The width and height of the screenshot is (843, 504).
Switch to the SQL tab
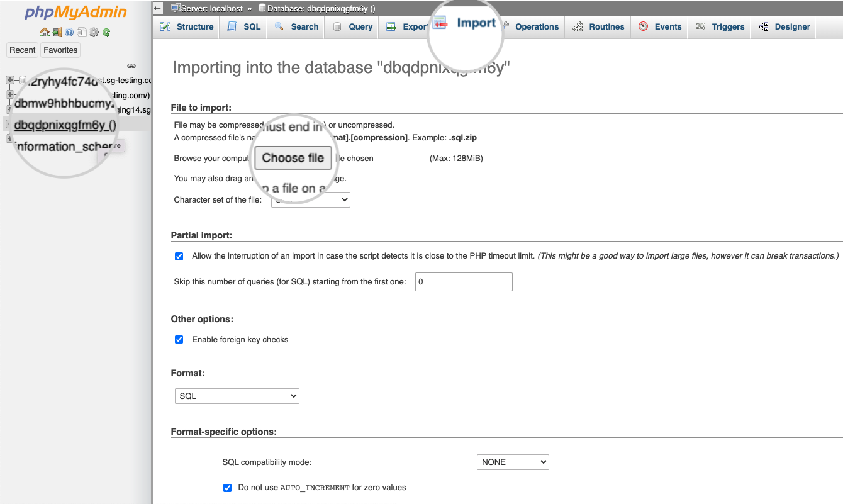coord(244,27)
